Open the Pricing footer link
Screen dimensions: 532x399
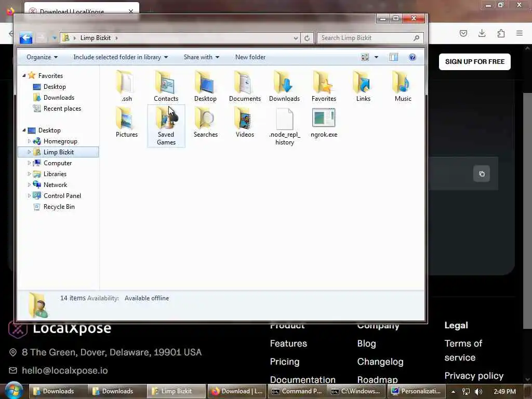pyautogui.click(x=285, y=362)
